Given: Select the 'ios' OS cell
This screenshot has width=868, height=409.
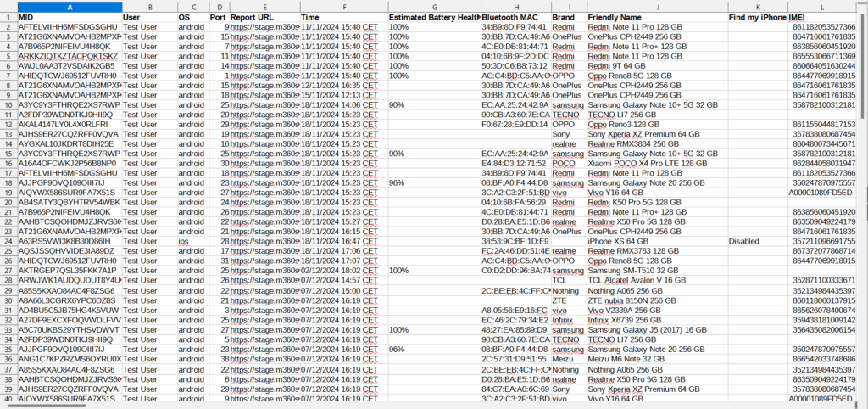Looking at the screenshot, I should tap(193, 241).
